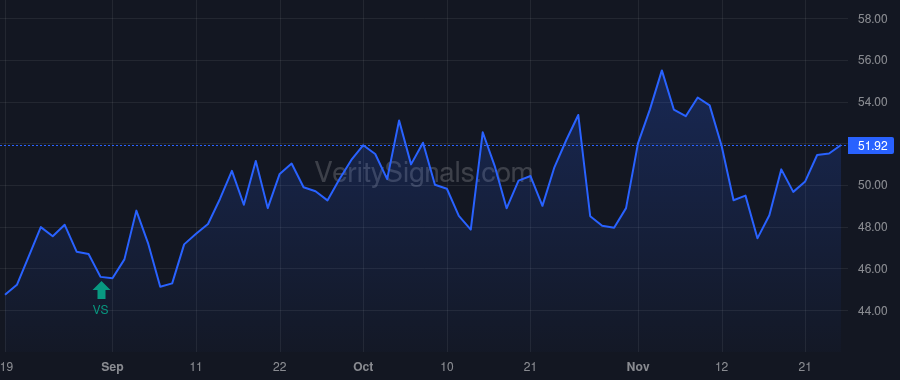Click the VS text under the green arrow
The height and width of the screenshot is (380, 900).
[100, 310]
